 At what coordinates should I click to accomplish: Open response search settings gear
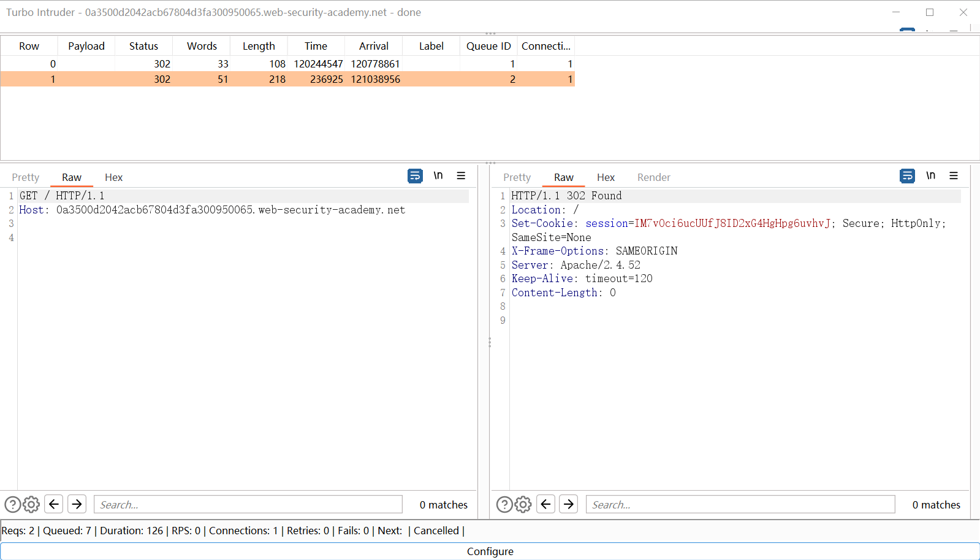pyautogui.click(x=523, y=504)
